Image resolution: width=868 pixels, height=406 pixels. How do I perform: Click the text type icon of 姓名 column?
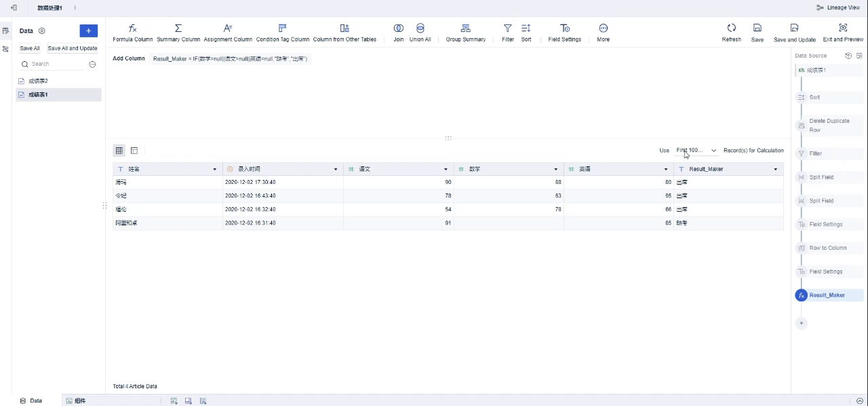(x=121, y=169)
